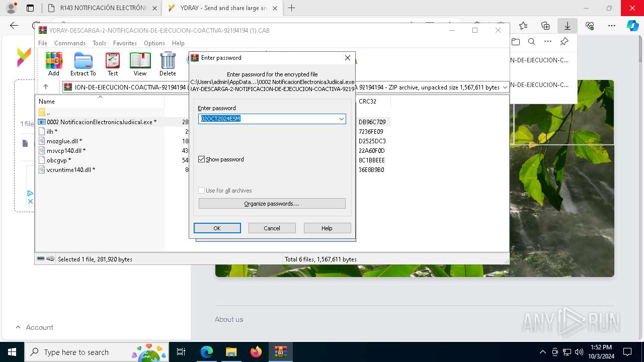644x362 pixels.
Task: Show hidden system tray icons
Action: click(x=542, y=352)
